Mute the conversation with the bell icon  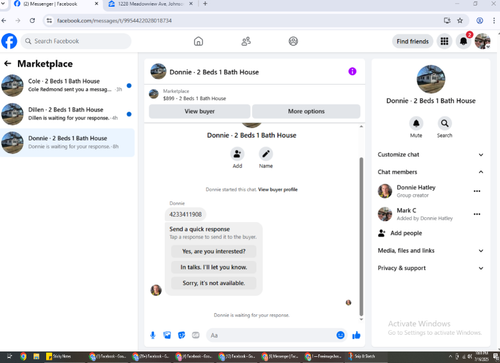(x=416, y=124)
